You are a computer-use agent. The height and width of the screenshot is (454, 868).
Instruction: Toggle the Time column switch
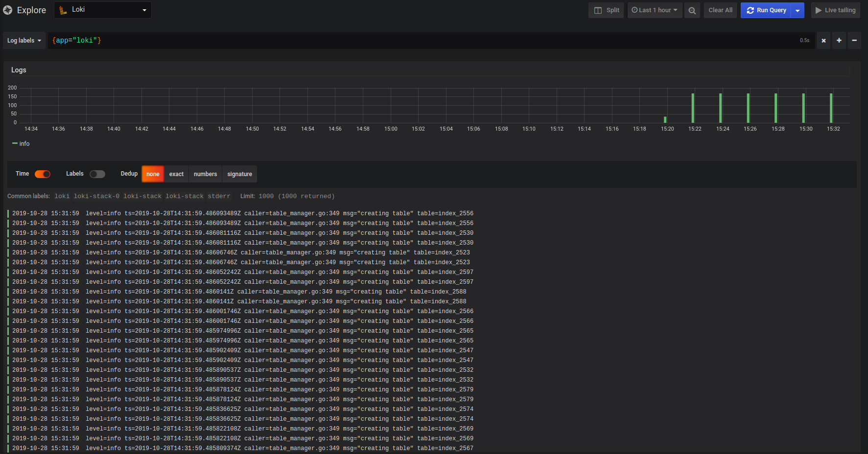[43, 174]
